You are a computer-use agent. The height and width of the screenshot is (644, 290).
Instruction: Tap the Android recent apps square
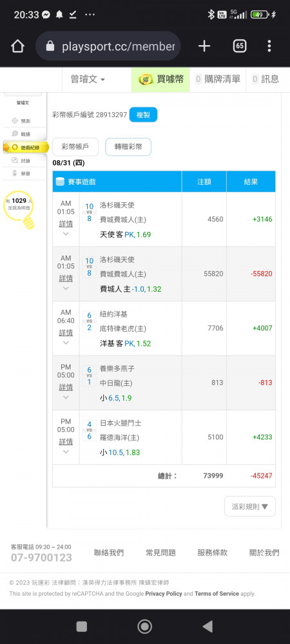(x=82, y=627)
